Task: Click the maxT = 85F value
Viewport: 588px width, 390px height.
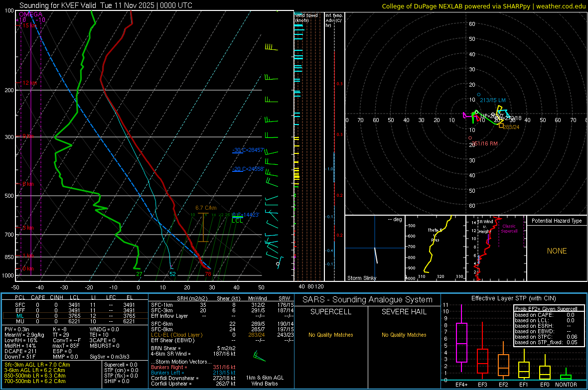Action: click(66, 346)
